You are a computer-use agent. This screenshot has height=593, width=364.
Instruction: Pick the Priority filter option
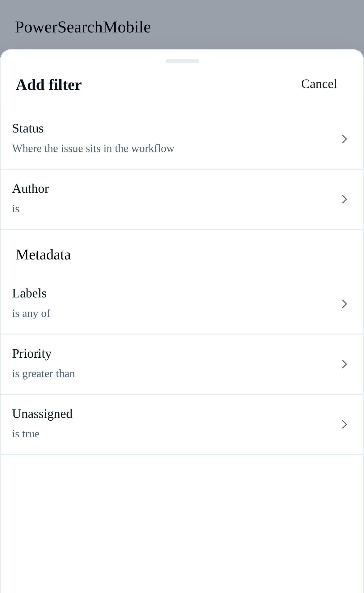[182, 364]
